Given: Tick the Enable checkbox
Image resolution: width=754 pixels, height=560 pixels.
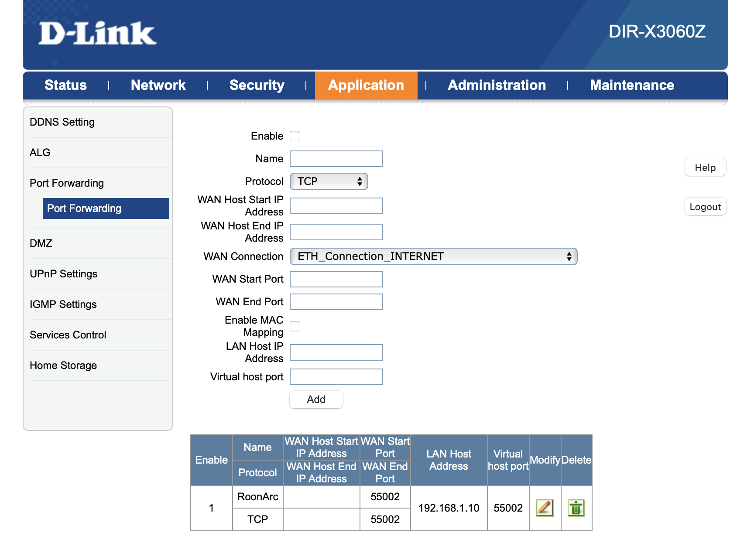Looking at the screenshot, I should point(295,136).
